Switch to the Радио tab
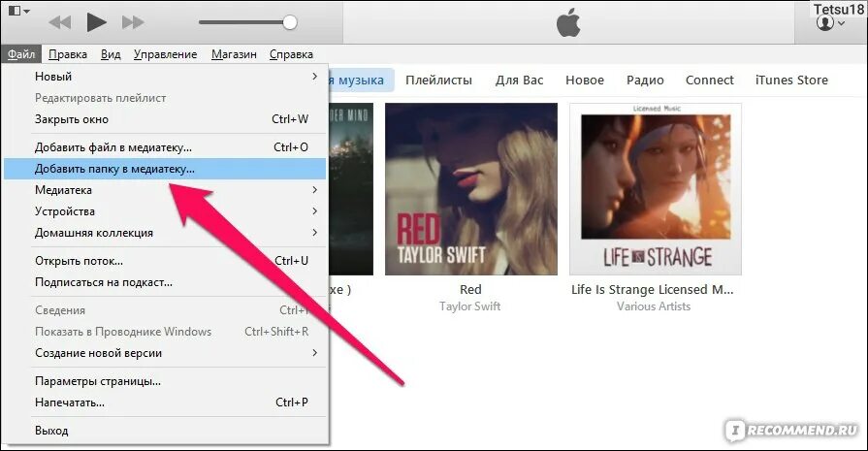This screenshot has height=451, width=868. (x=645, y=81)
